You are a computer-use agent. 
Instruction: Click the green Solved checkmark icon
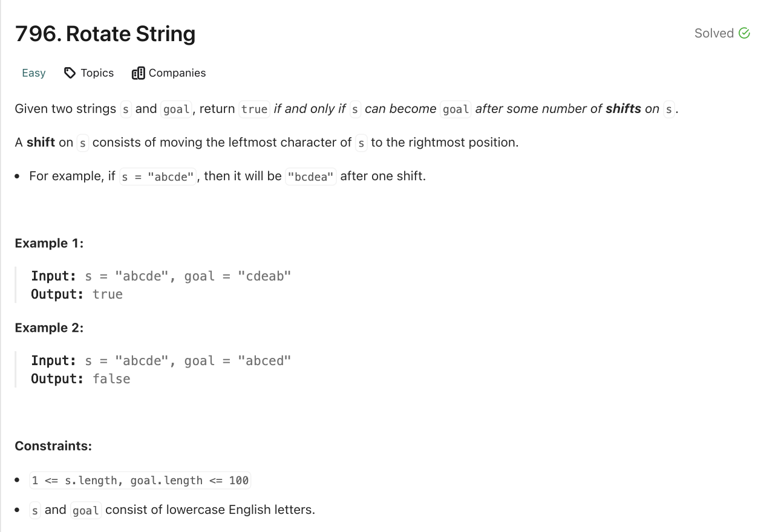coord(744,33)
